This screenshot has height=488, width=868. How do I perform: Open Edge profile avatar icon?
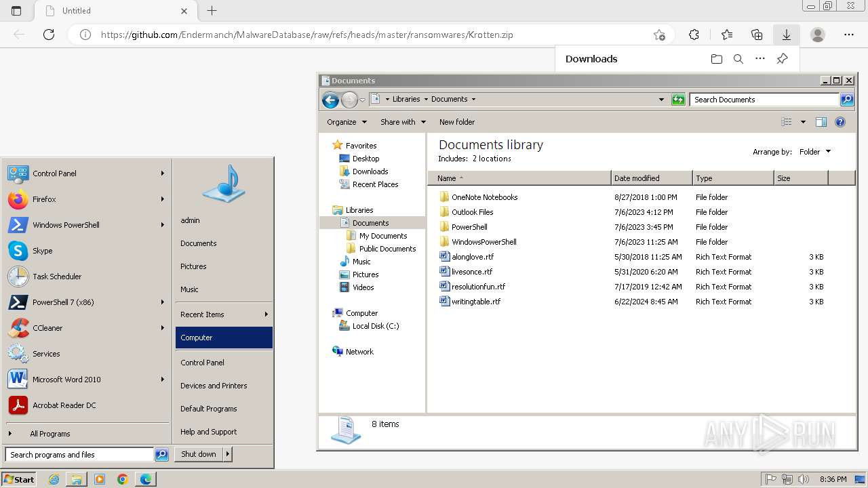pos(818,35)
